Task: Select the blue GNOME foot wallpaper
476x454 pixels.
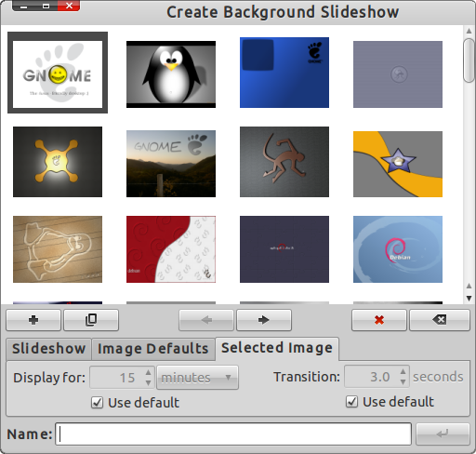Action: 284,73
